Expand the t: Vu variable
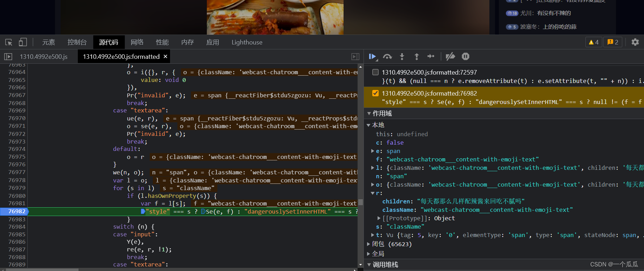The height and width of the screenshot is (271, 644). tap(373, 235)
